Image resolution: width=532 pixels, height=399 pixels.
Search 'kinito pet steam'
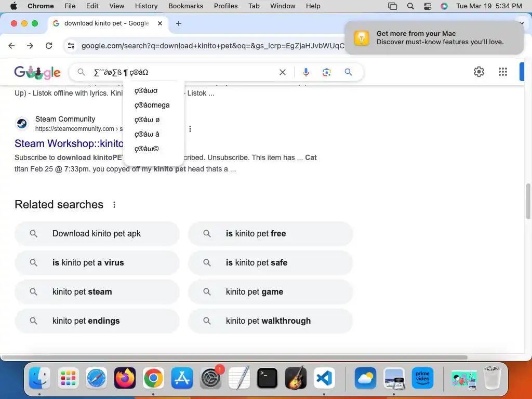pyautogui.click(x=97, y=292)
